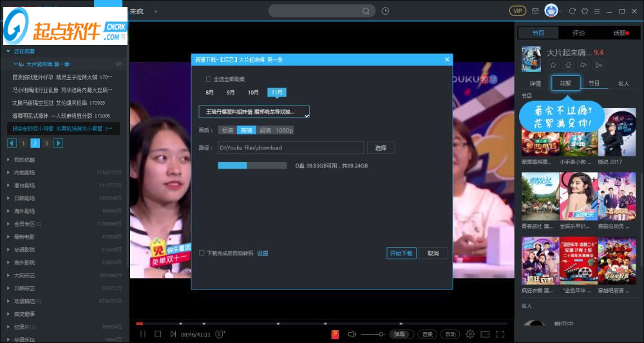Screen dimensions: 644x343
Task: Click the 开始下载 button
Action: click(401, 253)
